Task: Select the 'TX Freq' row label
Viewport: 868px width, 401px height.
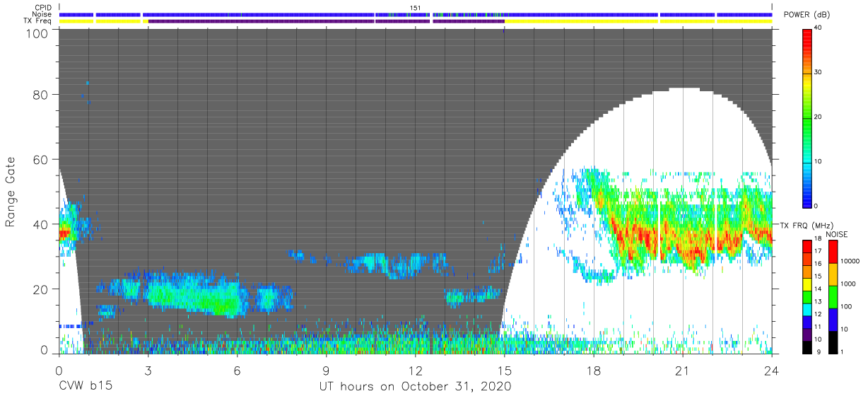Action: 38,21
